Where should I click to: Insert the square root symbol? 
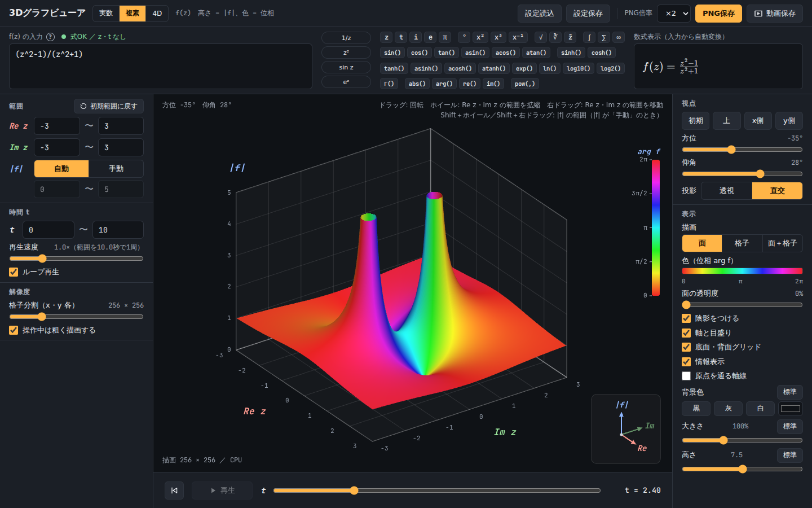(541, 37)
